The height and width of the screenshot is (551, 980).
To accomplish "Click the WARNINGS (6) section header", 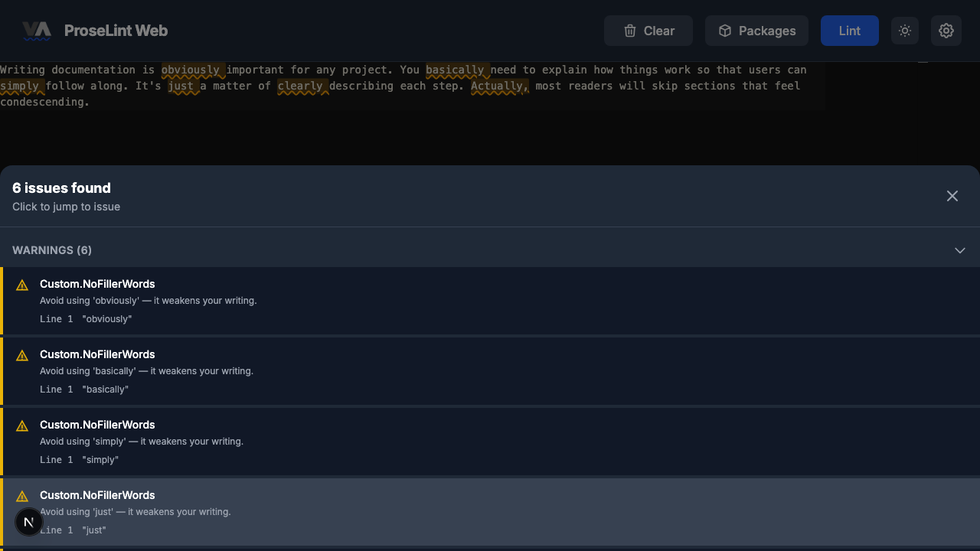I will point(52,250).
